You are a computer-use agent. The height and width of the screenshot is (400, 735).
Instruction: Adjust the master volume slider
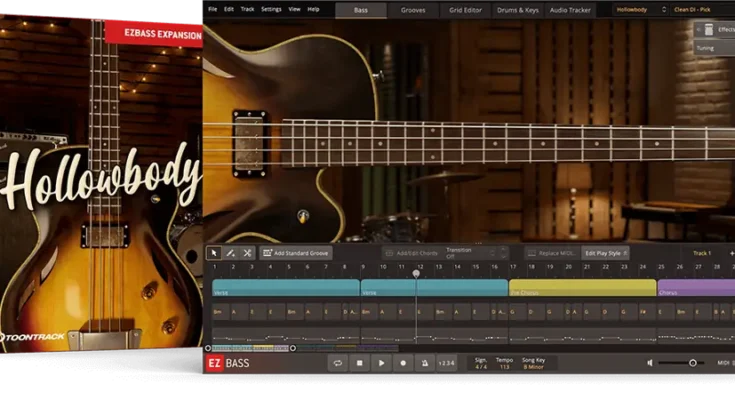pos(692,363)
